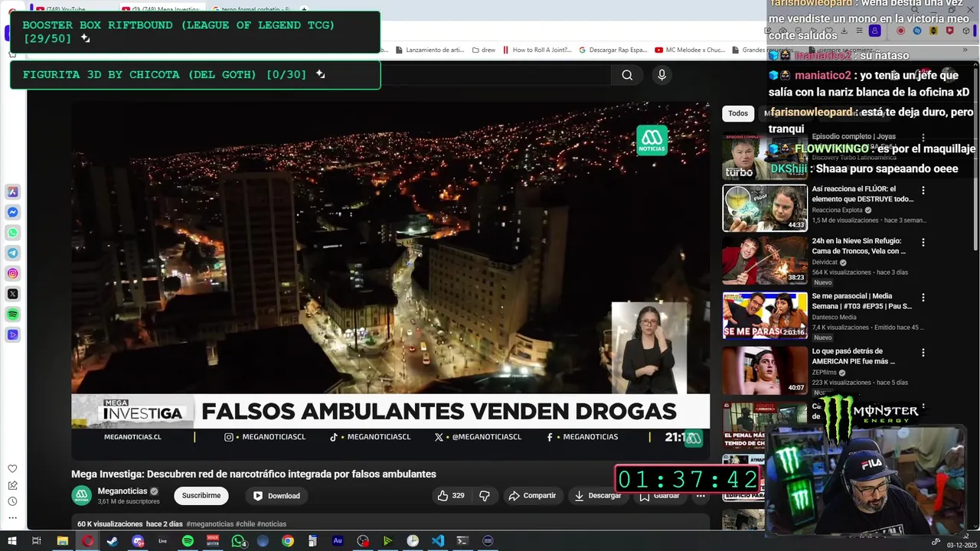Click the Guardar save button
The image size is (980, 551).
(x=659, y=496)
